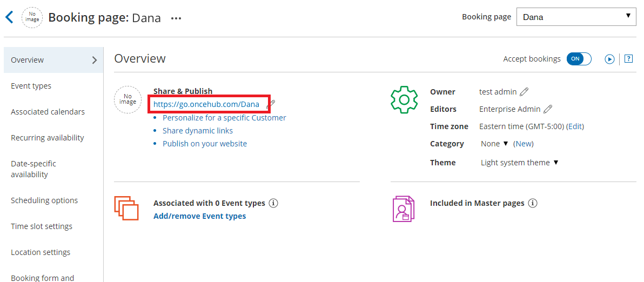This screenshot has width=644, height=282.
Task: Select Event types in the sidebar
Action: point(31,86)
